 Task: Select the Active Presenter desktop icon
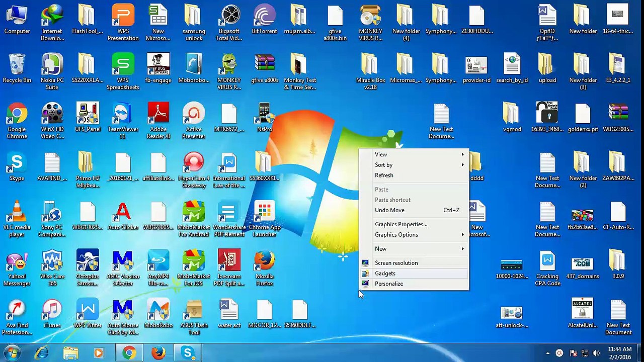click(194, 121)
